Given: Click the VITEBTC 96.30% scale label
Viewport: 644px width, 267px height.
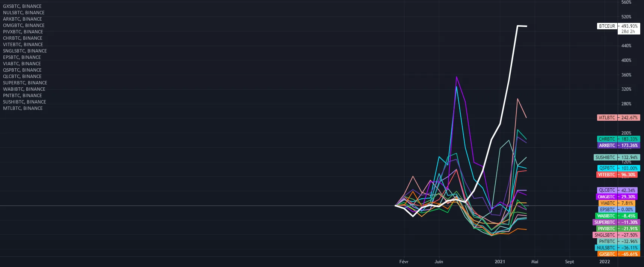Looking at the screenshot, I should click(617, 175).
